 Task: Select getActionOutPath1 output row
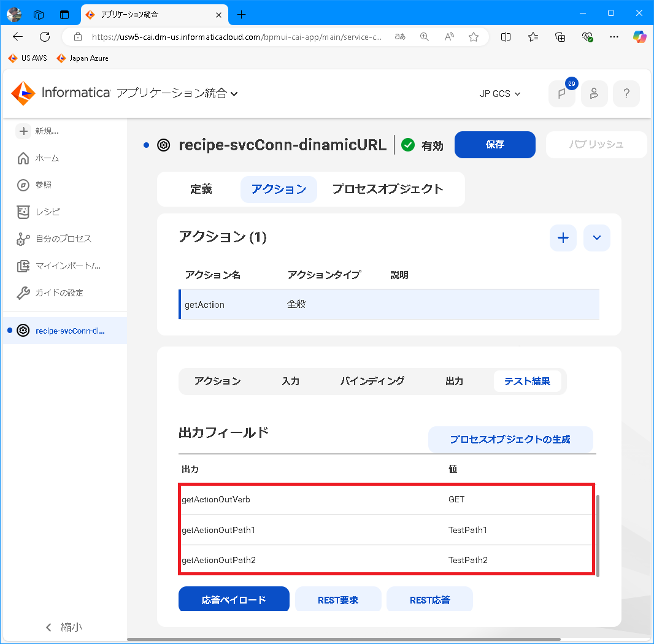tap(387, 530)
